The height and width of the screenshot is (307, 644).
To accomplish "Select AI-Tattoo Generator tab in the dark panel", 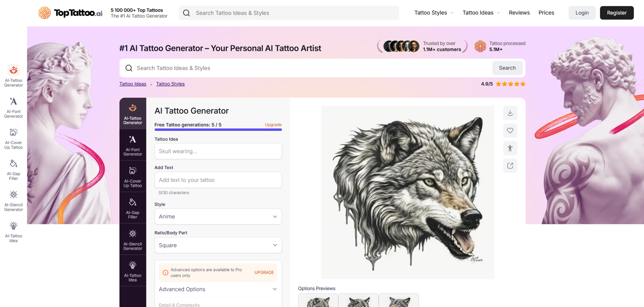I will click(x=132, y=114).
